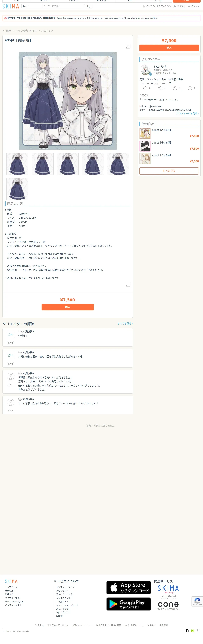Open other product thumbnail with dark-haired character
The image size is (203, 644).
tap(145, 146)
